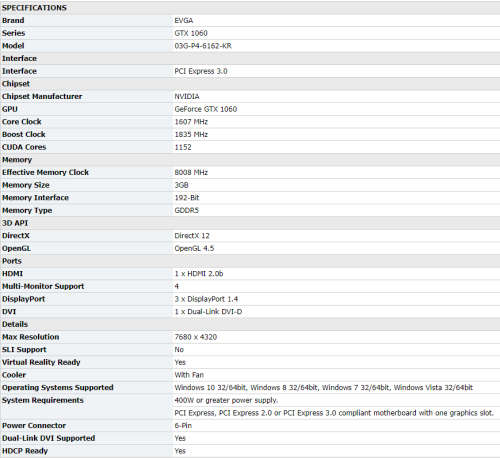Click the GDDR5 memory type value
This screenshot has height=458, width=500.
187,210
